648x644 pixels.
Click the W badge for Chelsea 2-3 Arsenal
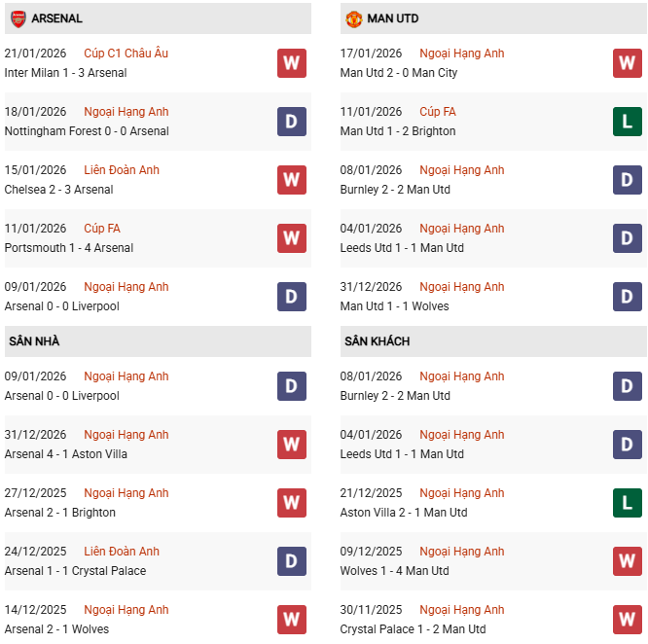[292, 180]
